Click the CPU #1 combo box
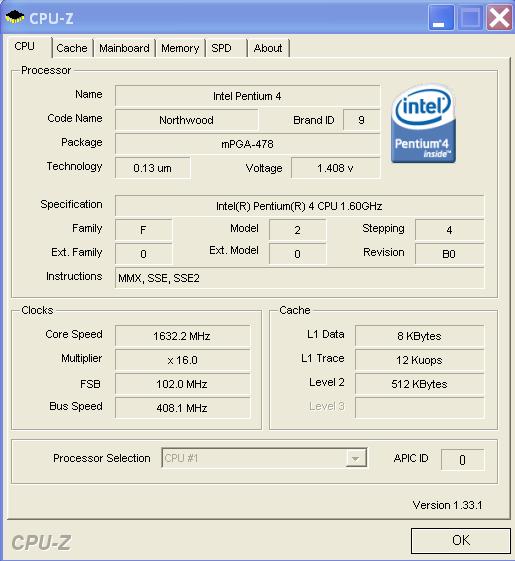This screenshot has height=561, width=515. [264, 458]
